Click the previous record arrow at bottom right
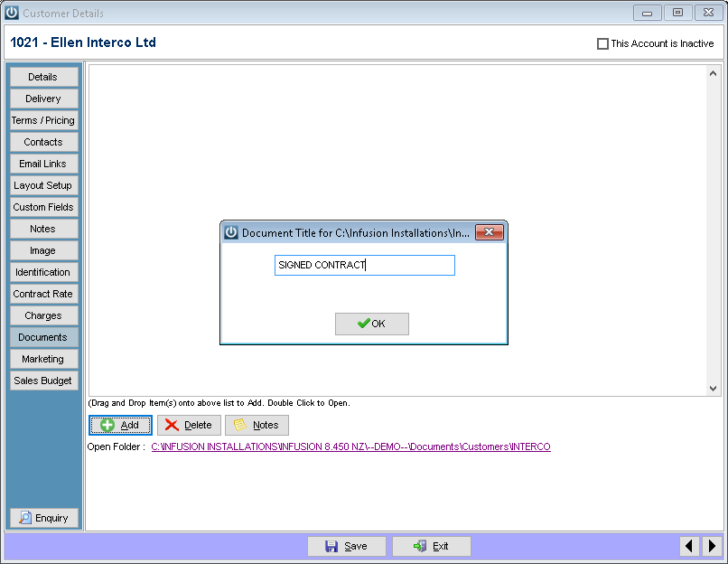 pyautogui.click(x=689, y=546)
